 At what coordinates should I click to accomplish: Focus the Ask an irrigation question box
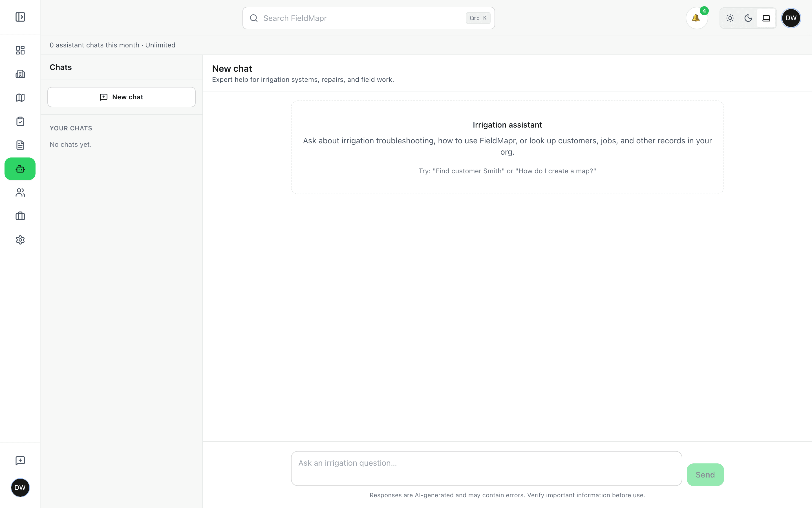(486, 468)
